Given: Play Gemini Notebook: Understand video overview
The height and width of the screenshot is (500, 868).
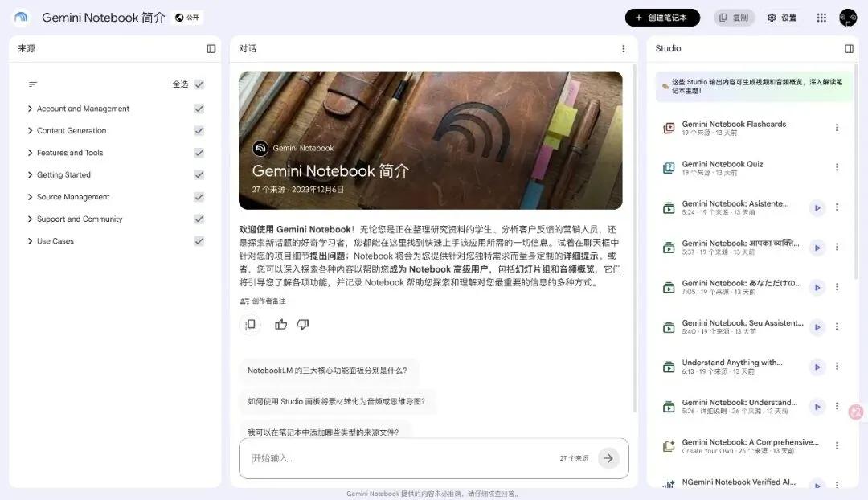Looking at the screenshot, I should click(817, 407).
